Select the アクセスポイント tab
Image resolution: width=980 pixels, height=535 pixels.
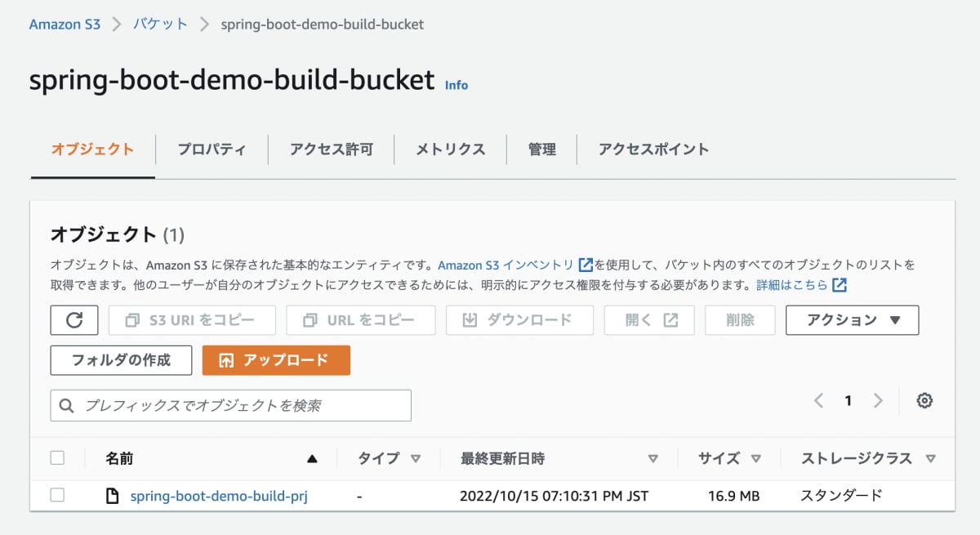(653, 149)
